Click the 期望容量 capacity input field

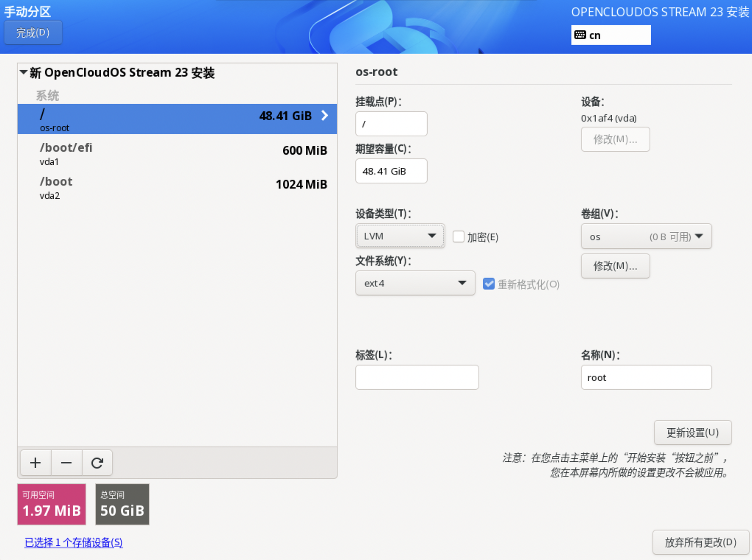[392, 171]
